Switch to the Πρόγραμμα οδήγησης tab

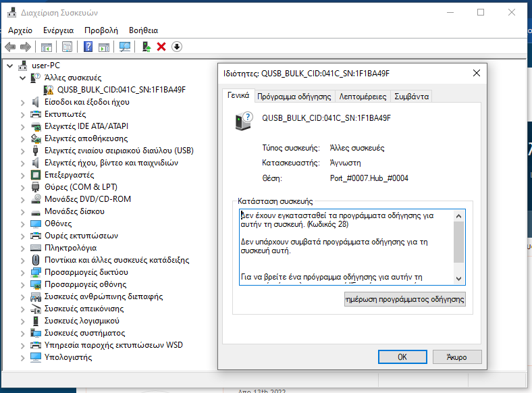pos(294,97)
